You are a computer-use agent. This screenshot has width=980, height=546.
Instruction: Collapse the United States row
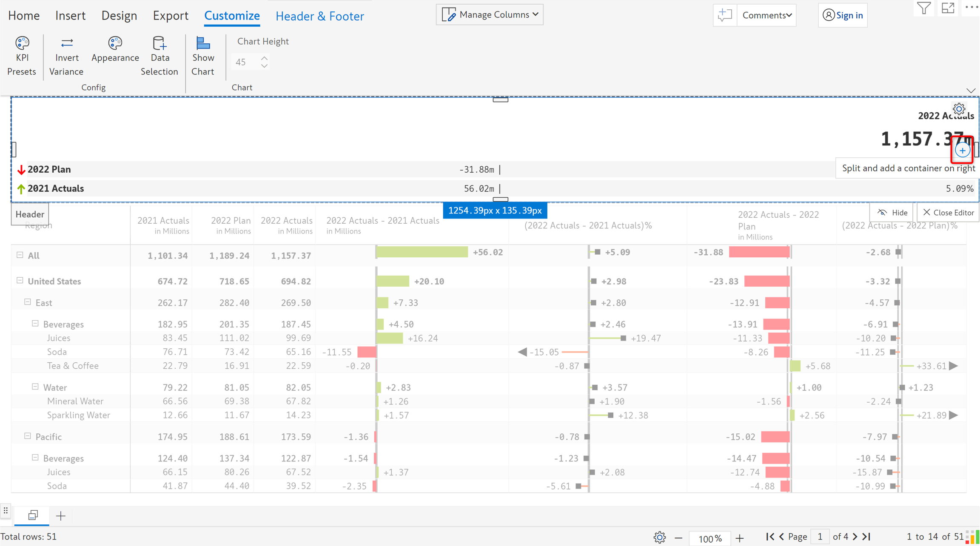(20, 281)
